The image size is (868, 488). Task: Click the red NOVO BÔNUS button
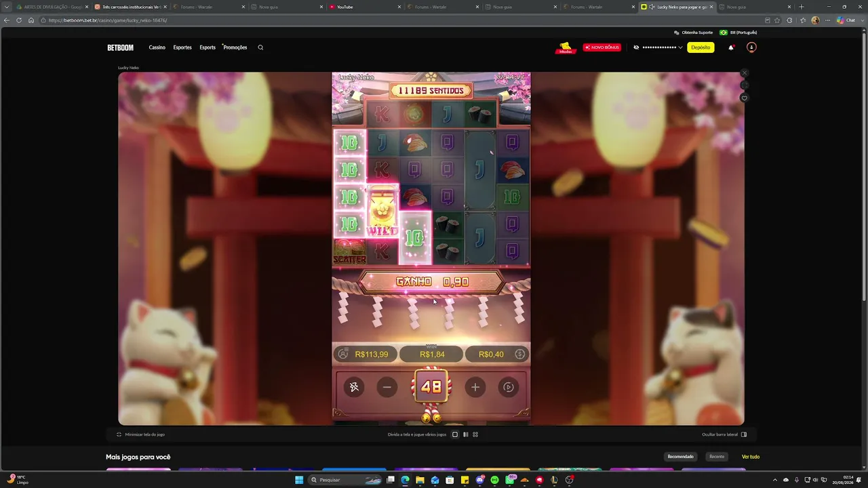(x=601, y=47)
